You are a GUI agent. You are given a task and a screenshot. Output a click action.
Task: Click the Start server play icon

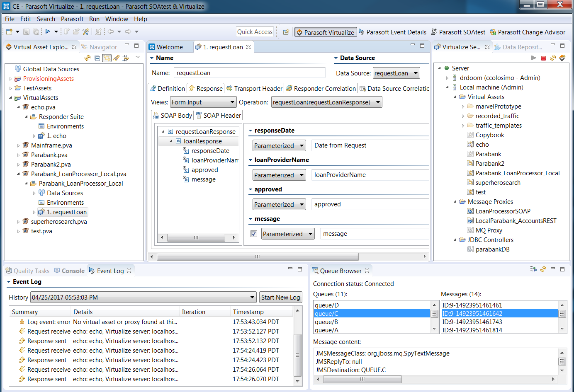click(534, 58)
